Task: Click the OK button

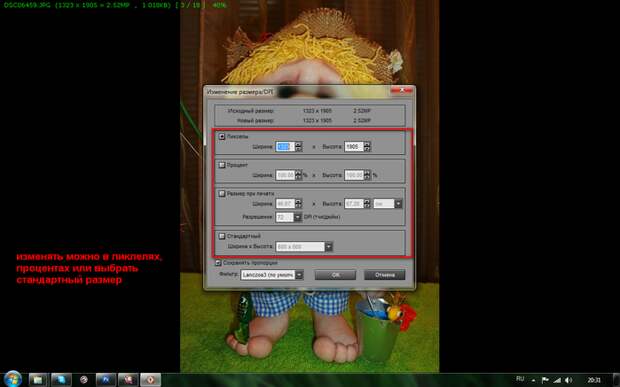Action: [335, 275]
